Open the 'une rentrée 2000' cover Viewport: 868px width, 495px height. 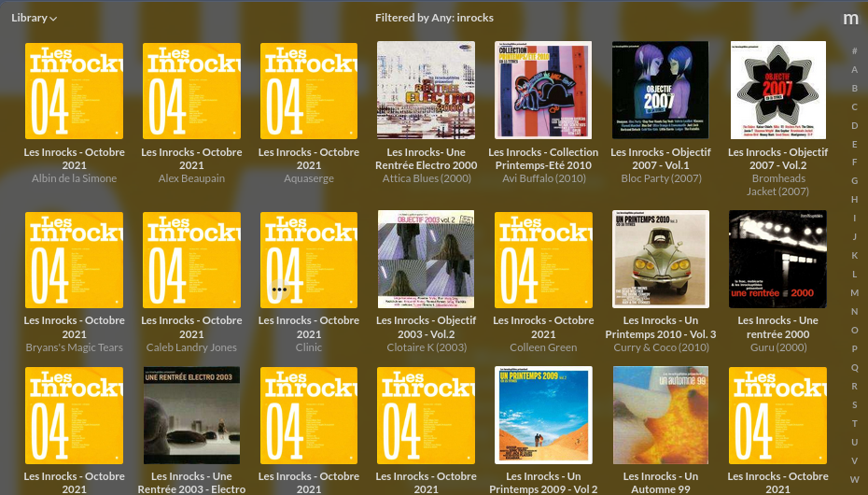pyautogui.click(x=777, y=259)
